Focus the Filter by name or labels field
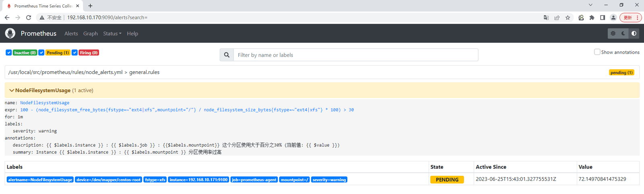Image resolution: width=644 pixels, height=194 pixels. point(356,55)
